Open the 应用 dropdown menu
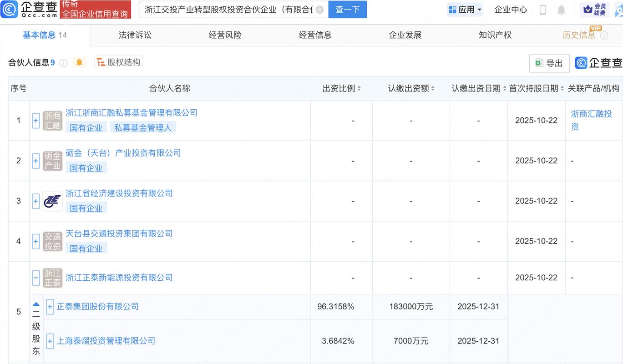The image size is (623, 364). pos(465,9)
